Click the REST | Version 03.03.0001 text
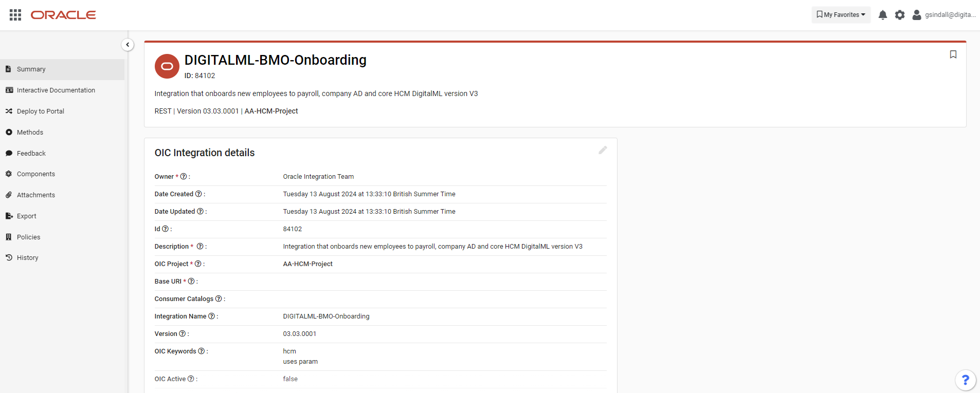 (197, 111)
